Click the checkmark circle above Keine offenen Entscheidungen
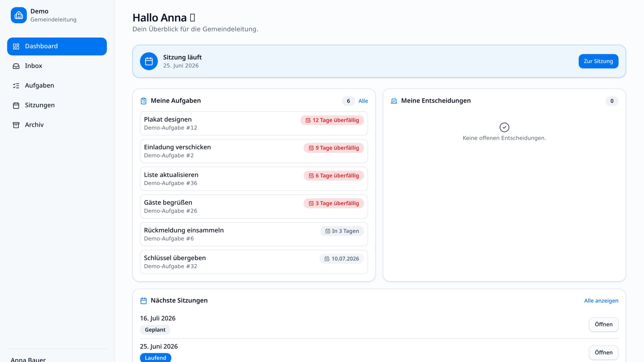This screenshot has height=362, width=644. [504, 127]
